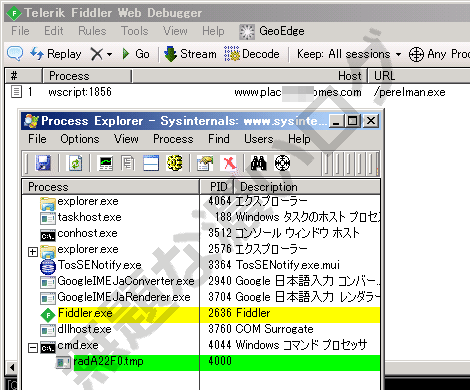Click the Refresh Now icon in Process Explorer
This screenshot has height=390, width=470.
click(x=75, y=163)
